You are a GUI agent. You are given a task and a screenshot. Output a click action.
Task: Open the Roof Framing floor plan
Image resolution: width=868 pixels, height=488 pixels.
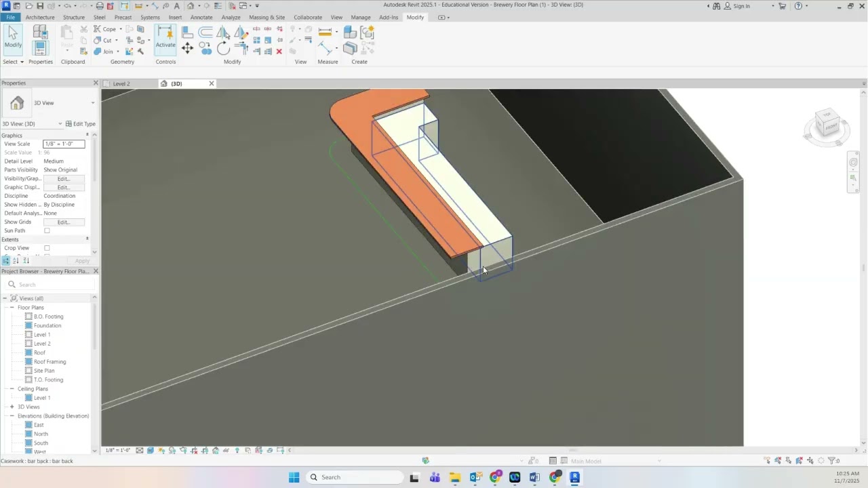coord(50,362)
